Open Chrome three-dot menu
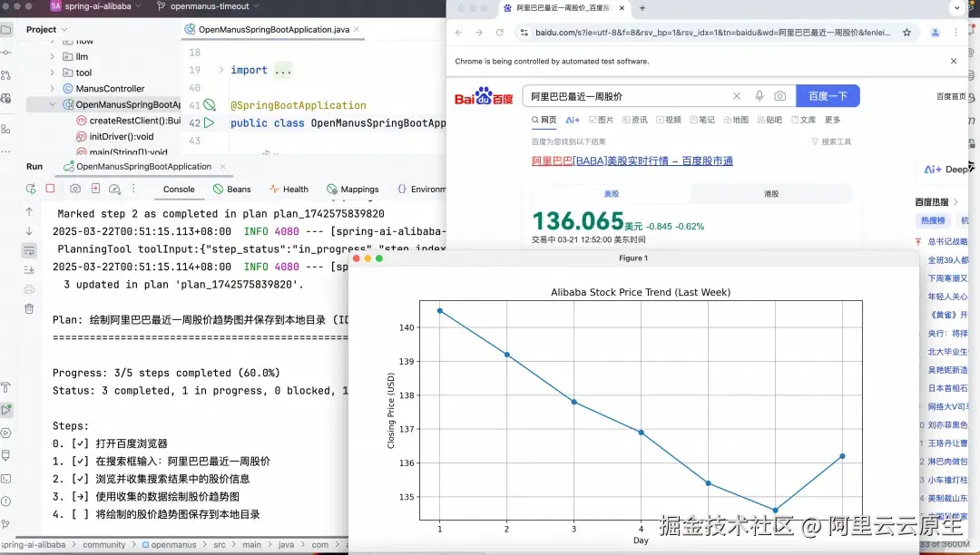The height and width of the screenshot is (555, 980). 955,33
